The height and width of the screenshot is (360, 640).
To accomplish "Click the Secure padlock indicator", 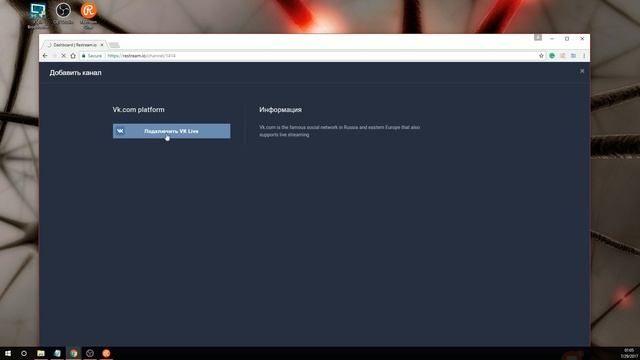I will (x=92, y=56).
